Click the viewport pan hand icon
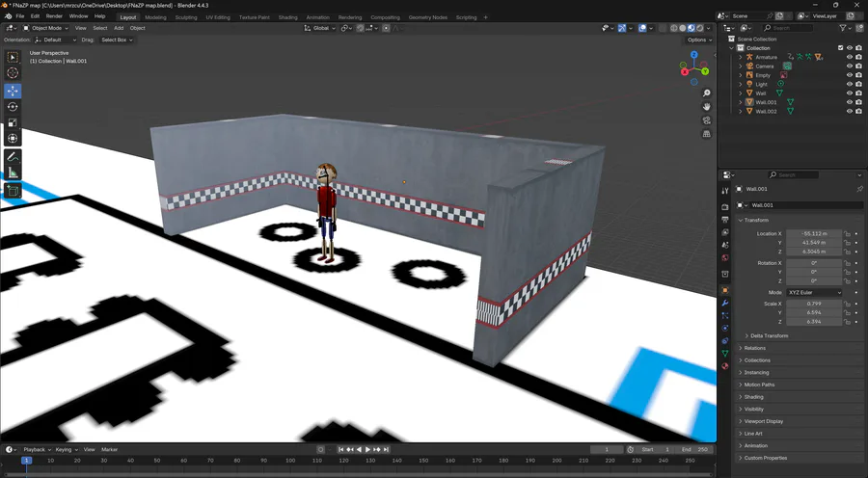 point(706,107)
